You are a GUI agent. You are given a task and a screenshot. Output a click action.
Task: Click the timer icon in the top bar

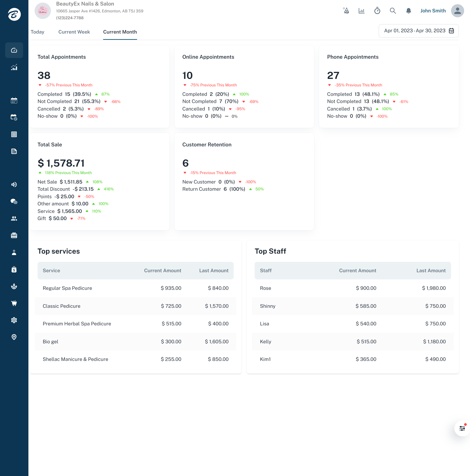coord(377,11)
